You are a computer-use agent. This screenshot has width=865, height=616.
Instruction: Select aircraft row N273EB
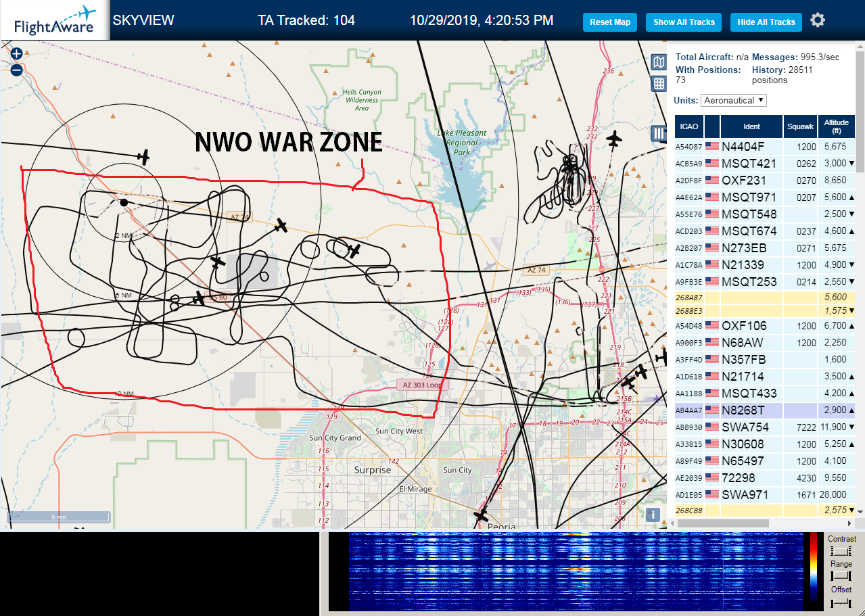pos(765,248)
